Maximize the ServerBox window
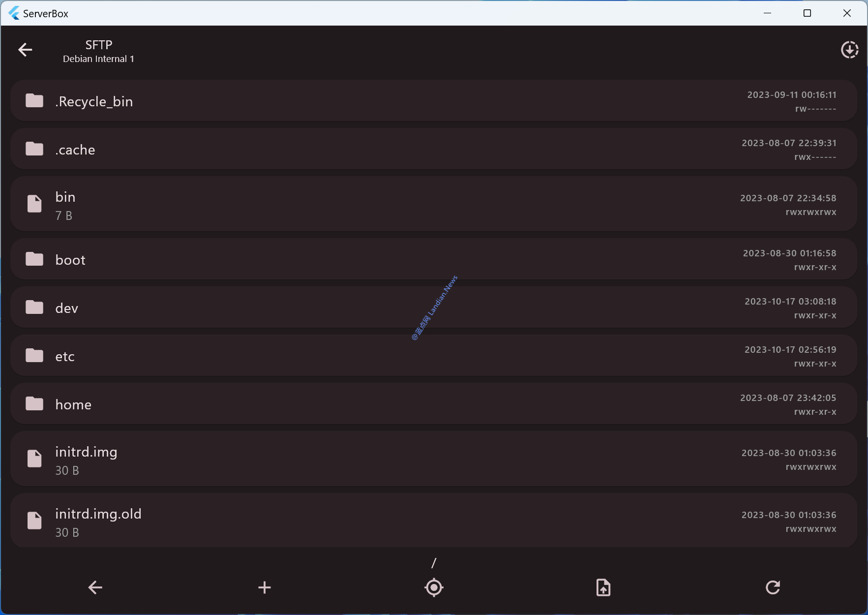Viewport: 868px width, 615px height. point(807,13)
